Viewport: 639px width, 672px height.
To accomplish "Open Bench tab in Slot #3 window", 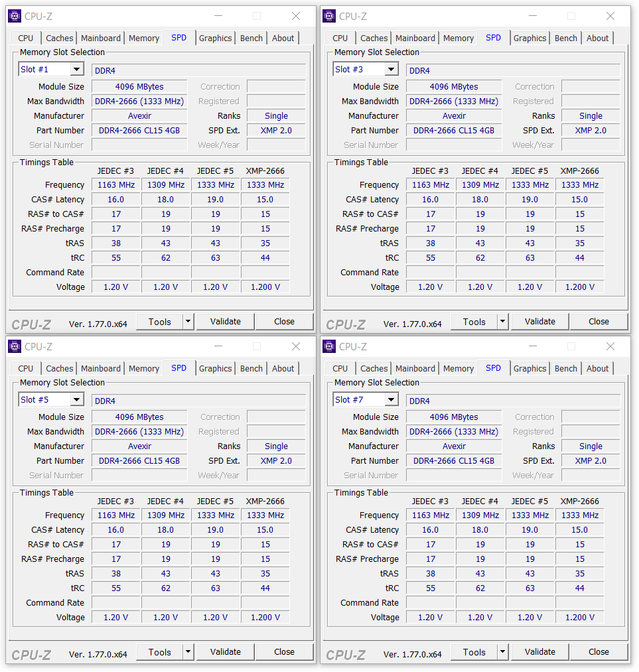I will pos(566,38).
